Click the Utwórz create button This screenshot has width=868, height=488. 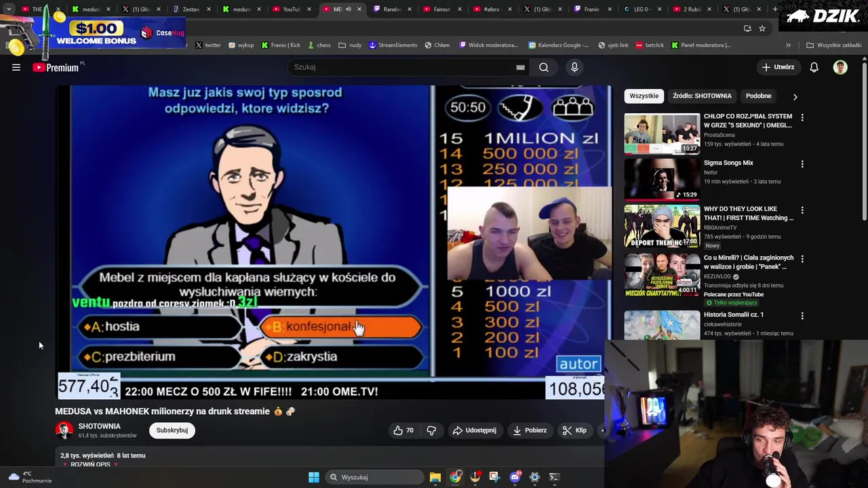click(x=778, y=67)
